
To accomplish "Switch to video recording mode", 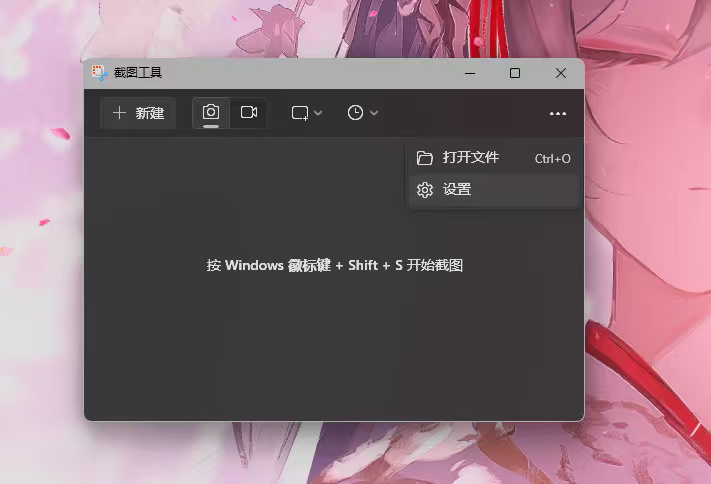I will [x=249, y=113].
